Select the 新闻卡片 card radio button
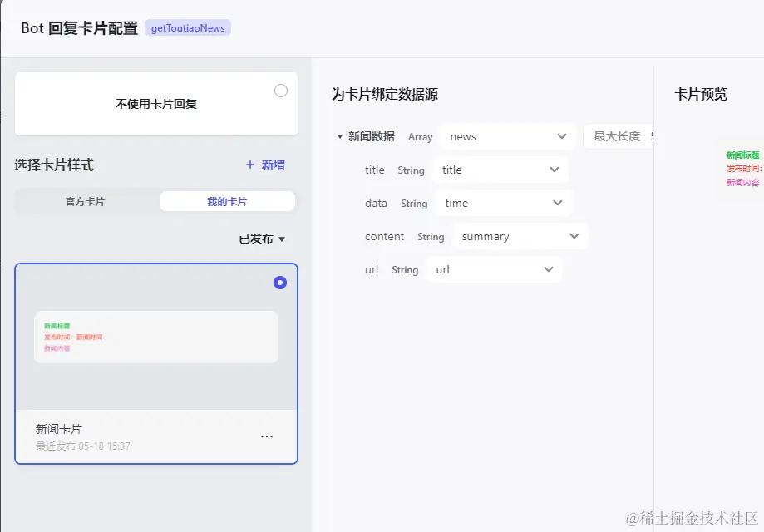Image resolution: width=764 pixels, height=532 pixels. coord(279,283)
